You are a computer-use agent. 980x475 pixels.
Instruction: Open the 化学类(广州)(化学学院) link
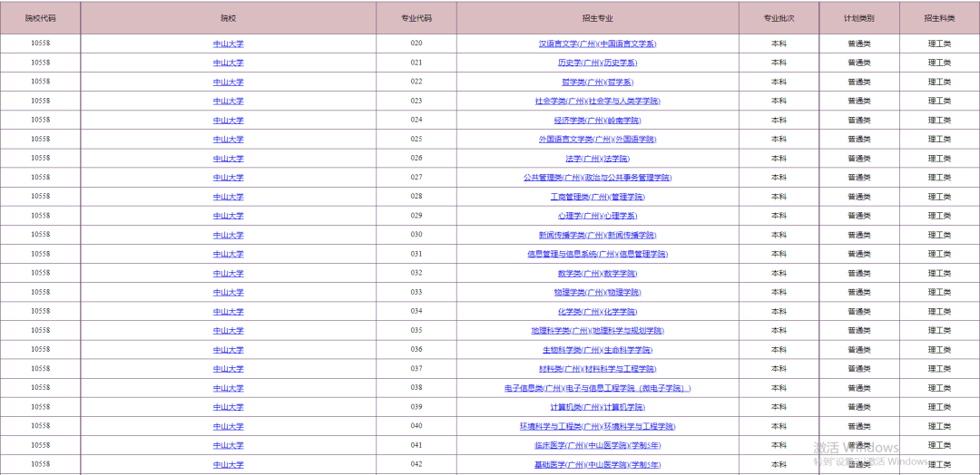597,312
